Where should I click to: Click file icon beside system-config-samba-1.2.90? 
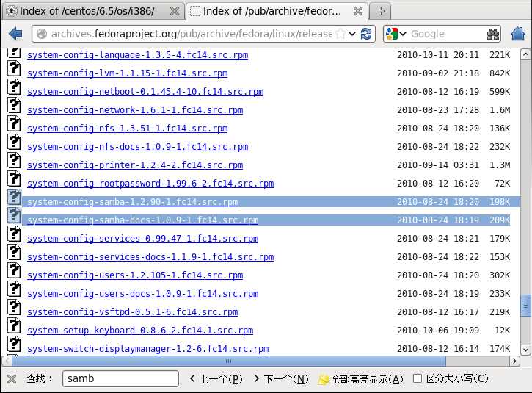coord(14,197)
